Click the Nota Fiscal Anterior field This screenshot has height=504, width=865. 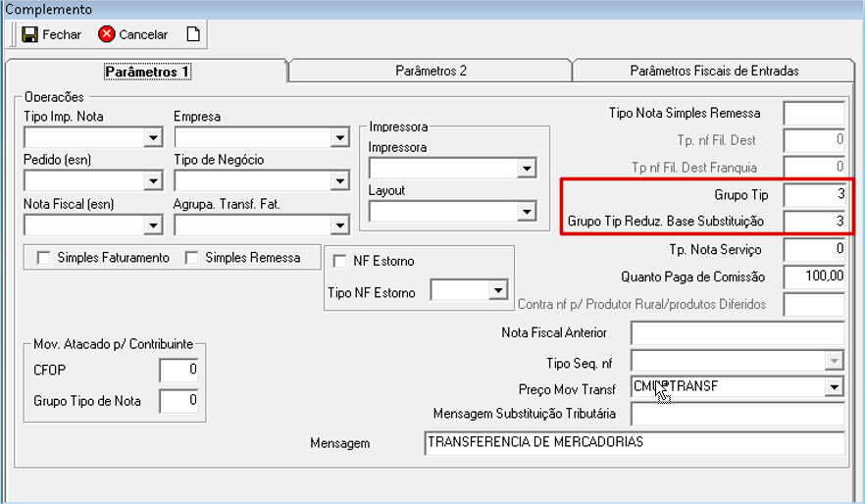coord(738,333)
